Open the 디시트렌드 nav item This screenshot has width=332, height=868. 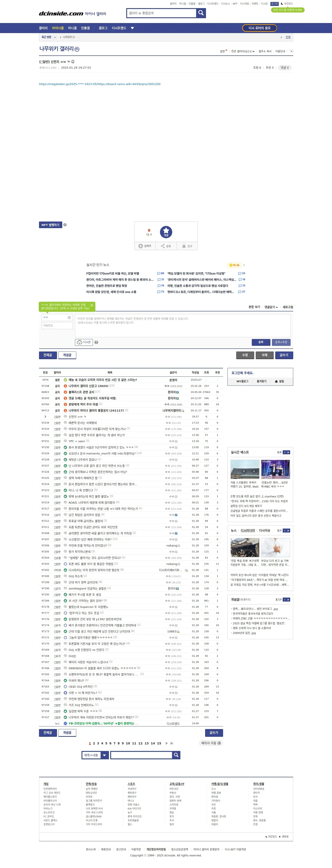[119, 28]
